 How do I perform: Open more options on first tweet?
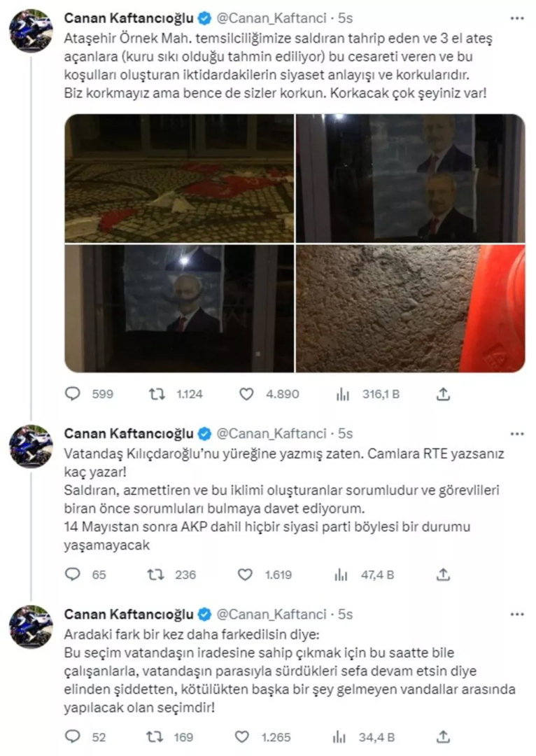[516, 17]
